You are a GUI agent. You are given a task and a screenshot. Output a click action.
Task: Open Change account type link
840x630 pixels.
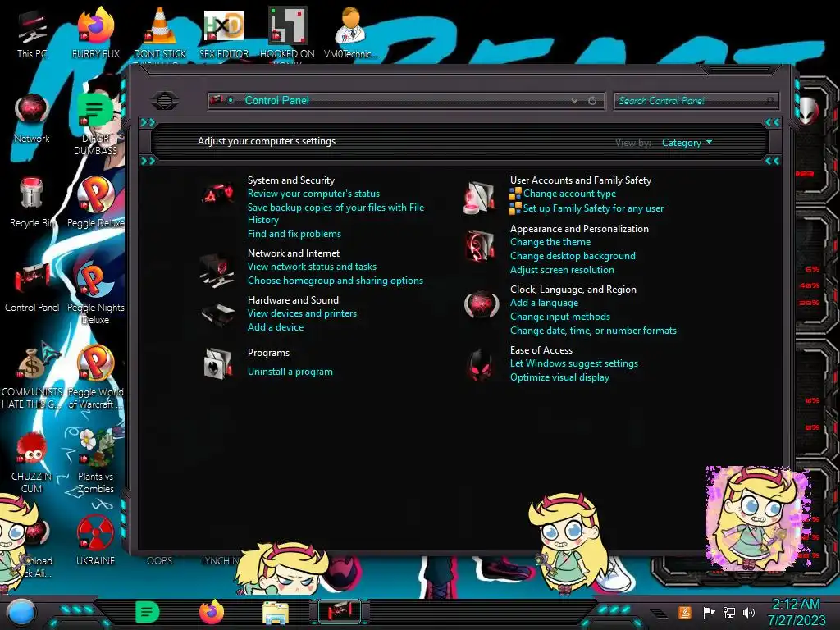tap(569, 194)
